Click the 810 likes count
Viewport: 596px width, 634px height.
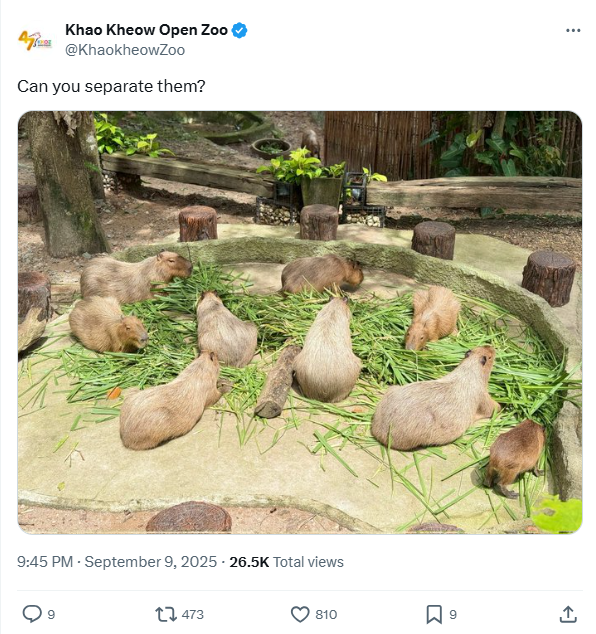(x=326, y=614)
